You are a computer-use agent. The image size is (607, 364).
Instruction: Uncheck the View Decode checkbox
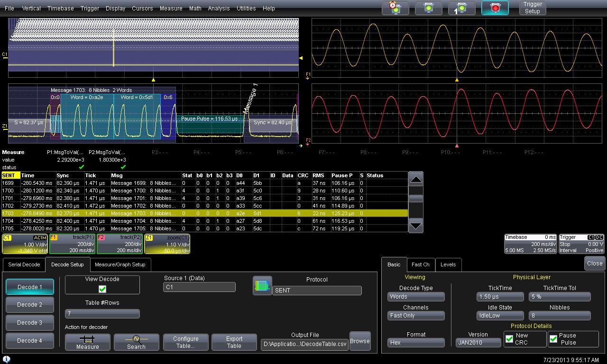(x=102, y=289)
